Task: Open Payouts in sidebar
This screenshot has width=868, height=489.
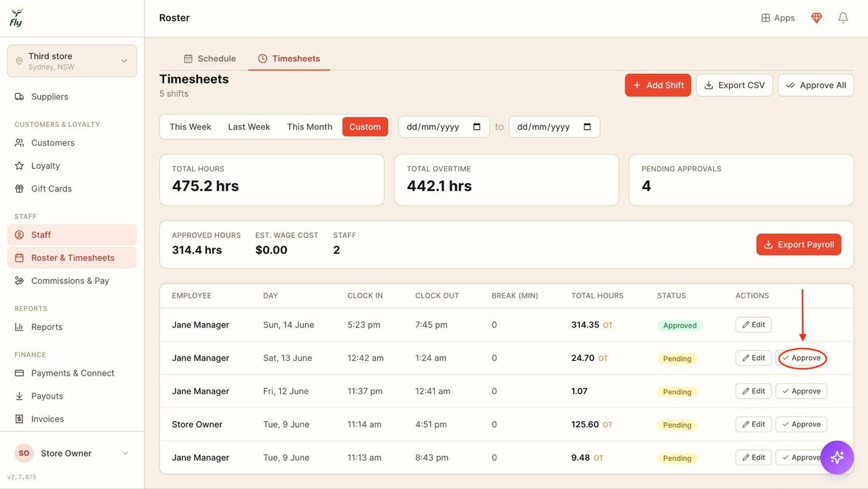Action: pyautogui.click(x=72, y=396)
